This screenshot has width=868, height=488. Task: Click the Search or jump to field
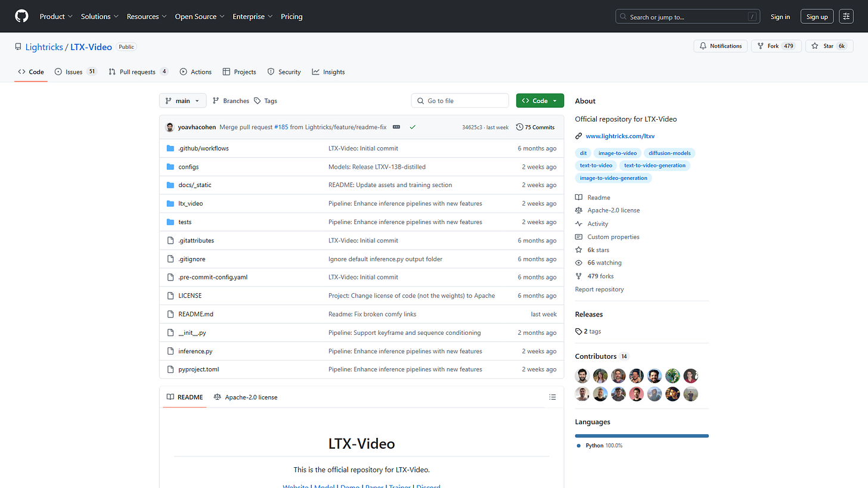pyautogui.click(x=688, y=17)
